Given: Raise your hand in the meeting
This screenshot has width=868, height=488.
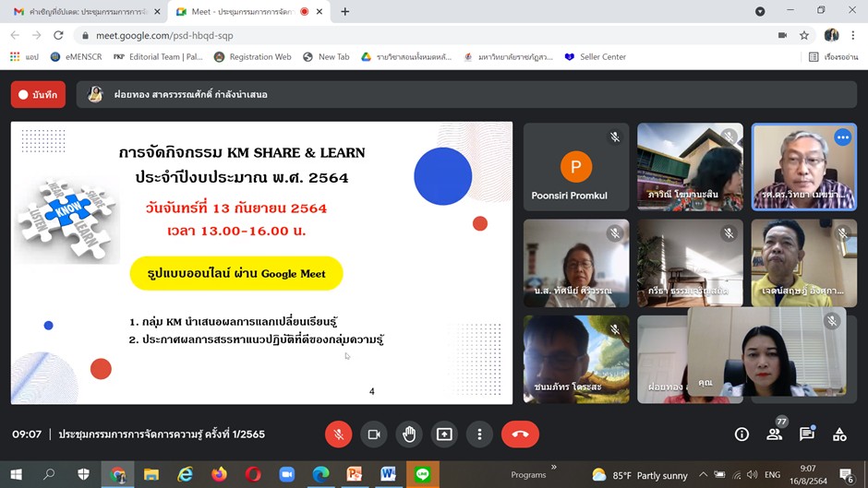Looking at the screenshot, I should pos(409,434).
